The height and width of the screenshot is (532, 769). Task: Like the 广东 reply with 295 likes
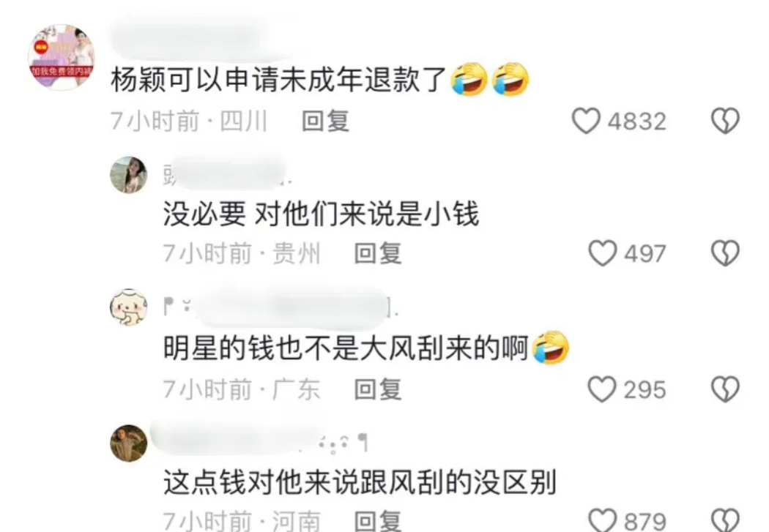[602, 389]
